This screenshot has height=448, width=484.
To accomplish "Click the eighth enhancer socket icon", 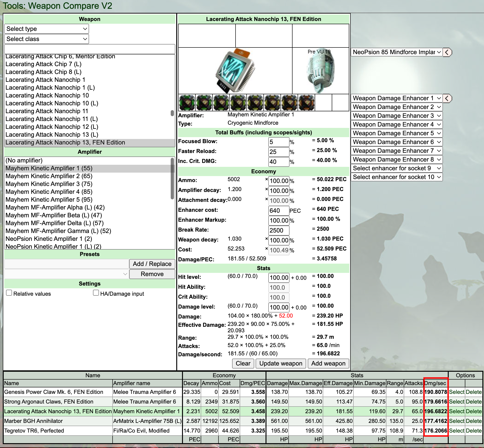I will click(307, 103).
